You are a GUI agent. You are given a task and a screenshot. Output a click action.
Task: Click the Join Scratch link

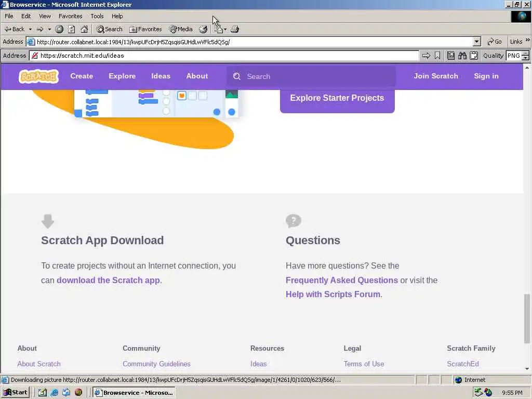pos(436,76)
